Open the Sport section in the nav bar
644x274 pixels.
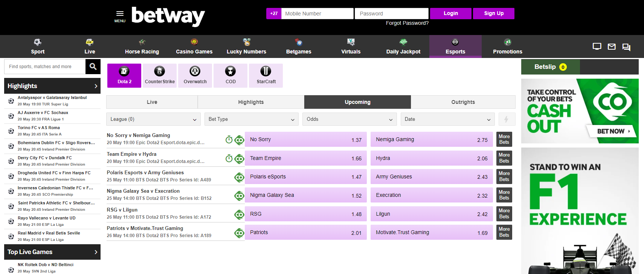click(x=38, y=47)
